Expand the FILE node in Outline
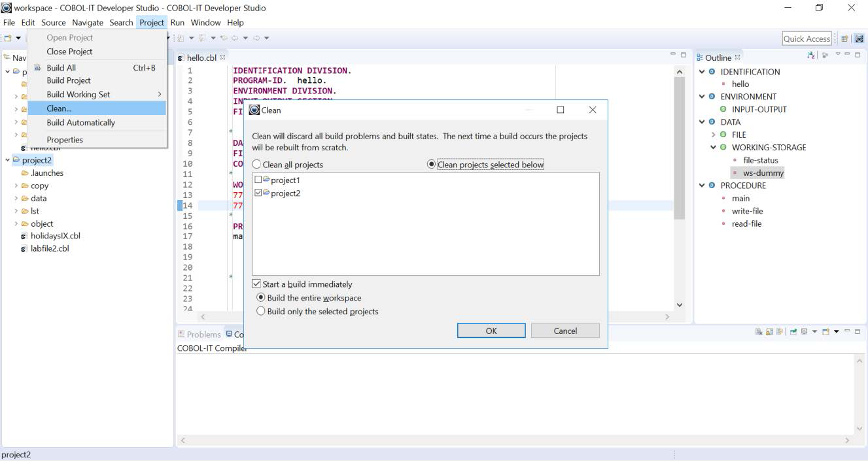This screenshot has width=868, height=462. point(714,135)
